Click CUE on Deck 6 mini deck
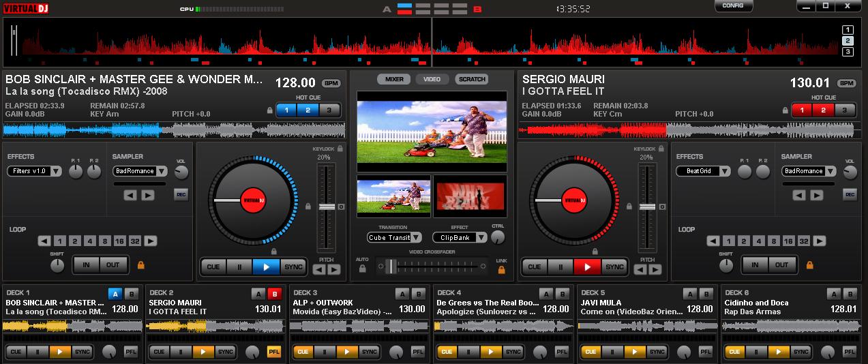 click(734, 352)
